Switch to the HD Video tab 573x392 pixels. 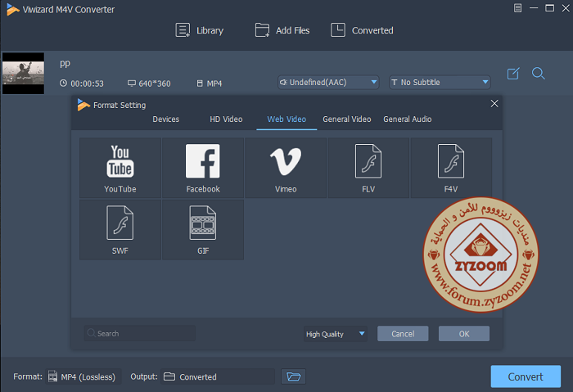pos(226,119)
